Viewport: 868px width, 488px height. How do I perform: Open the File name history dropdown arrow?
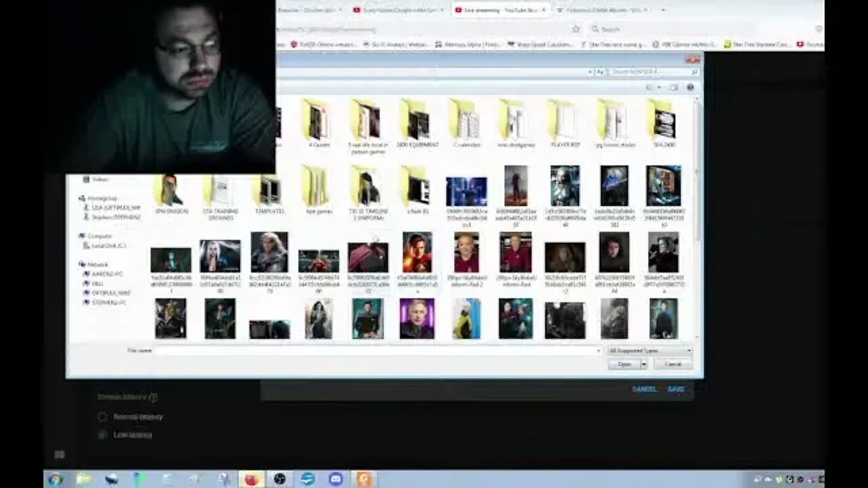598,350
